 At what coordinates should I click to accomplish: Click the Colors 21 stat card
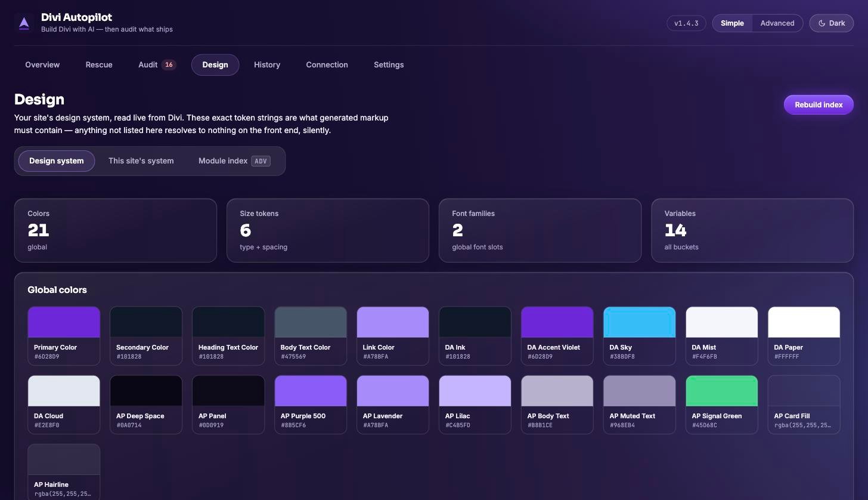point(116,230)
